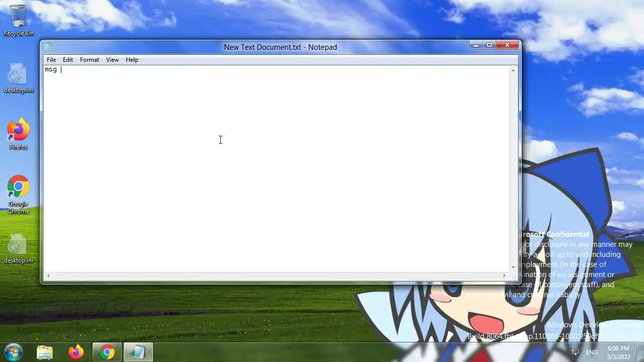The image size is (644, 362).
Task: Open the Help menu in Notepad
Action: coord(132,60)
